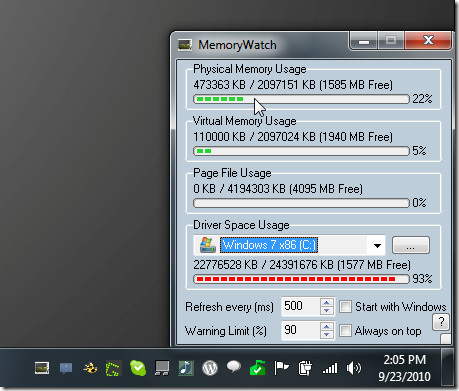The width and height of the screenshot is (459, 391).
Task: Open the network signal bars icon
Action: click(330, 368)
